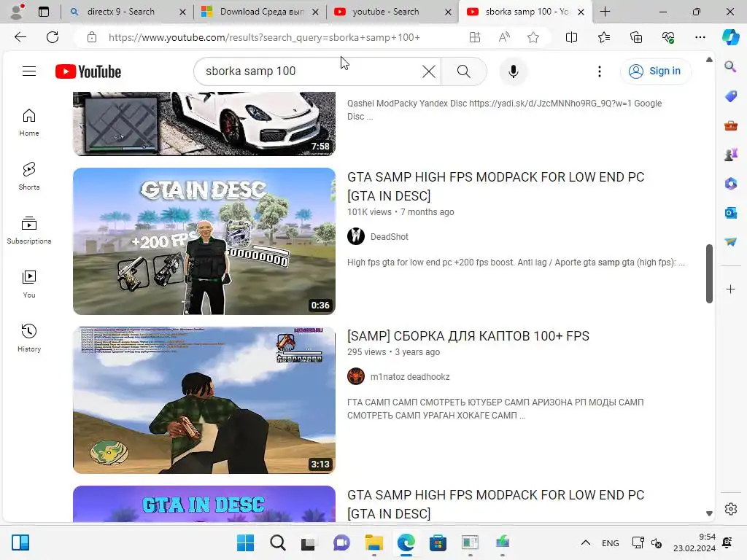Open browser Collections
This screenshot has width=747, height=560.
click(x=636, y=37)
